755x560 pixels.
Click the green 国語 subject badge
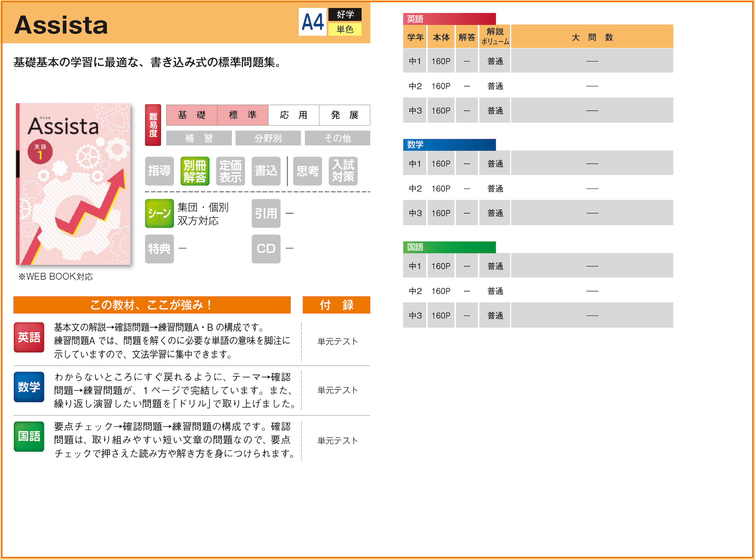coord(29,436)
